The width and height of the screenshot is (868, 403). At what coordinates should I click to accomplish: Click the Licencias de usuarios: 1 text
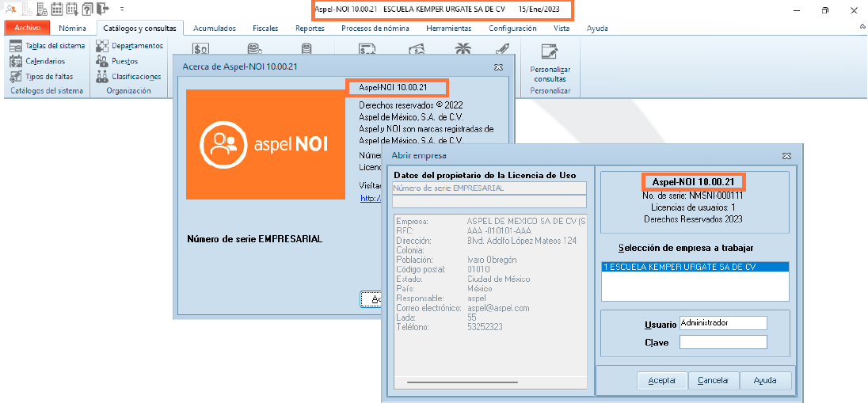[692, 207]
